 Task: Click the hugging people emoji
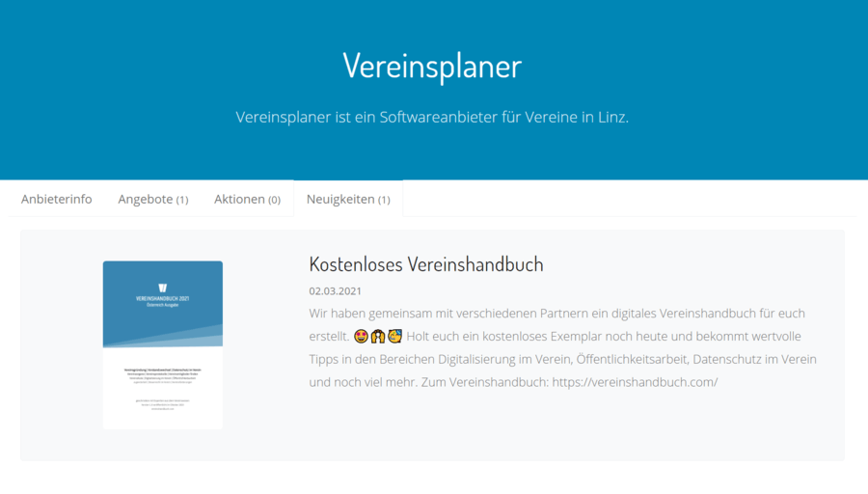[379, 337]
